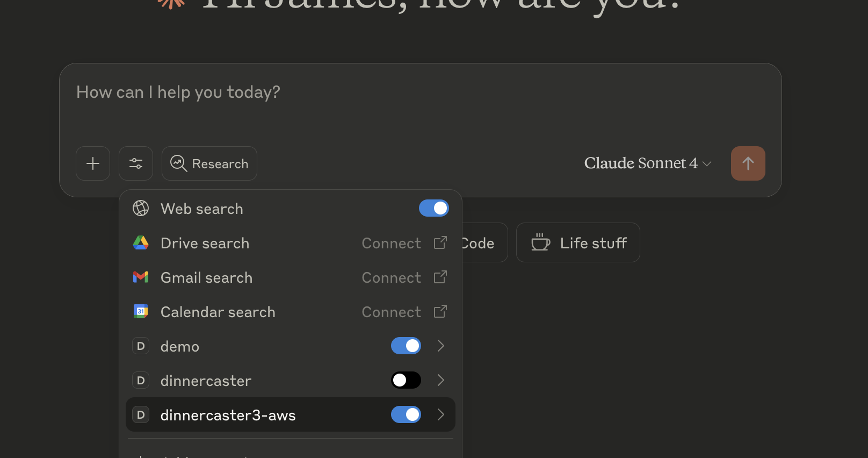Click the Gmail icon

(x=141, y=277)
